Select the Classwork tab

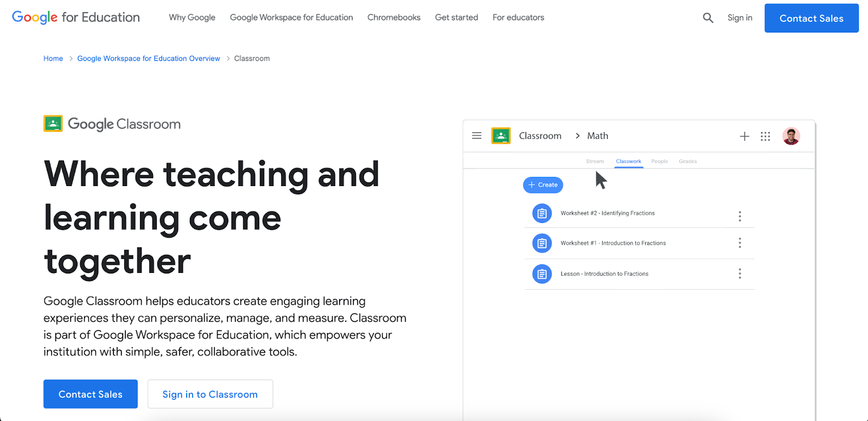coord(629,161)
